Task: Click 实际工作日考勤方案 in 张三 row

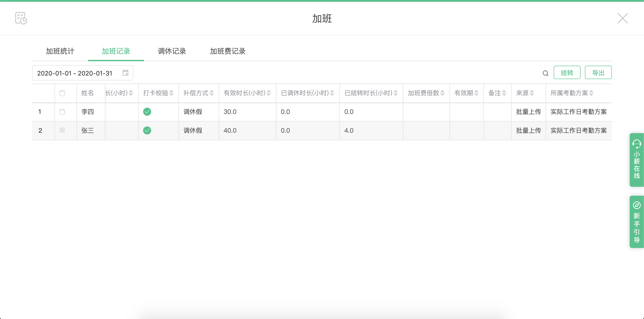Action: coord(578,130)
